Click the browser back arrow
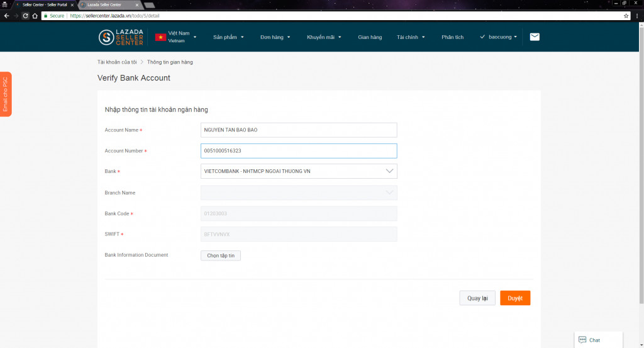Viewport: 644px width, 348px height. coord(6,16)
